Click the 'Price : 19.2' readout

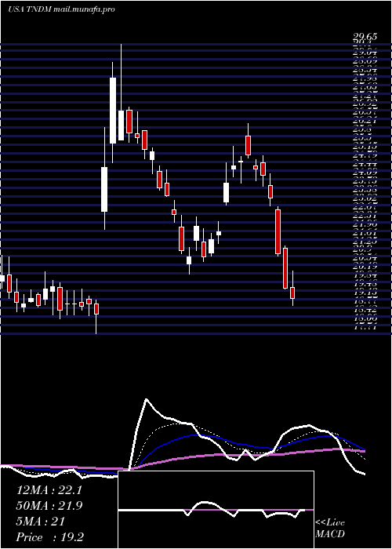tap(49, 537)
